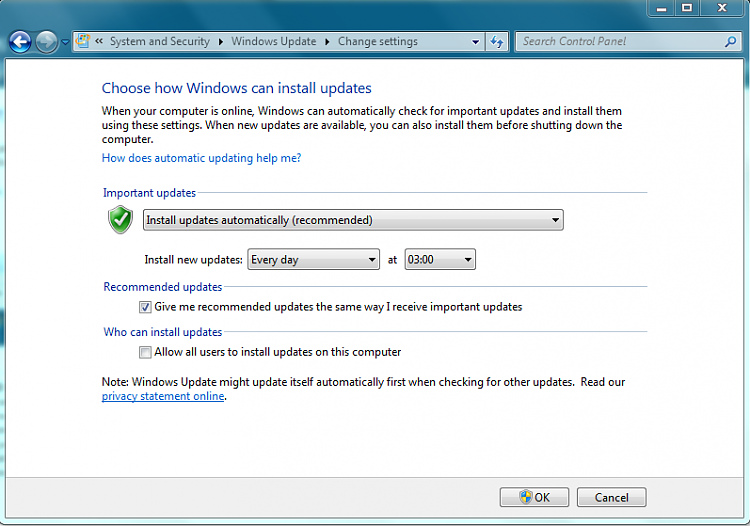Click the Control Panel icon in address bar

pyautogui.click(x=83, y=41)
